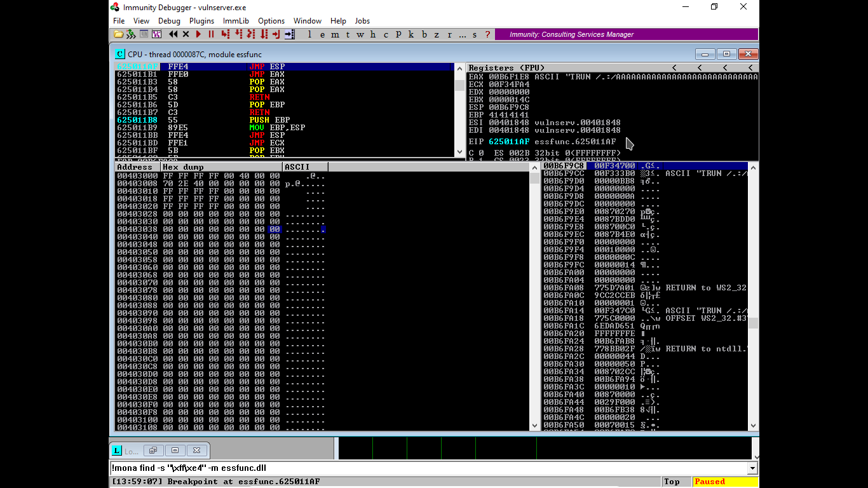
Task: Restore the minimized Log window
Action: [153, 451]
